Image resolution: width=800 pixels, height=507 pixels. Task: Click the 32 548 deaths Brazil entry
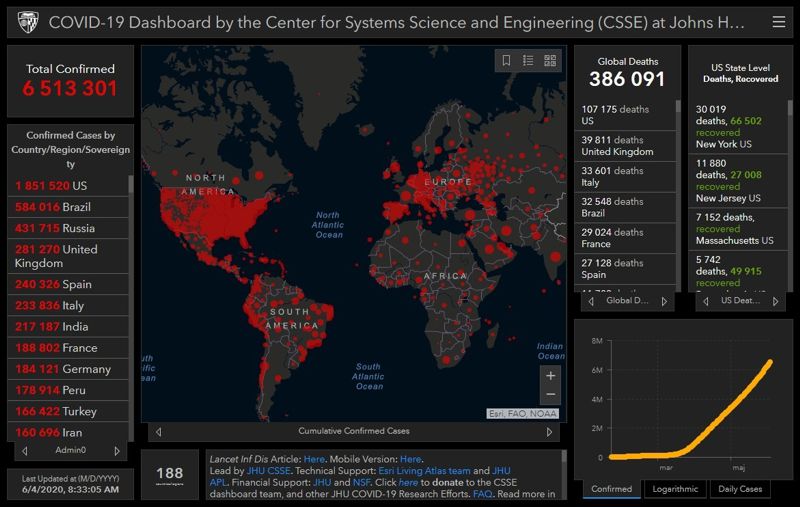(625, 207)
